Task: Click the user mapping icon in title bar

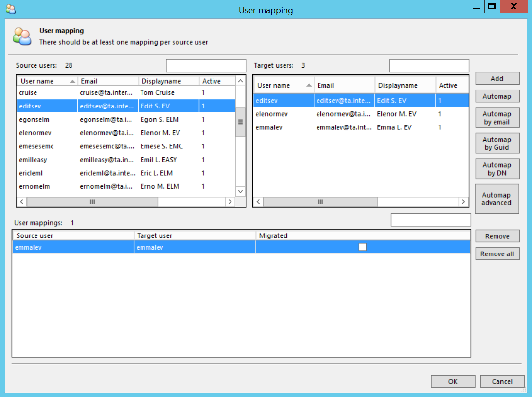Action: pos(10,9)
